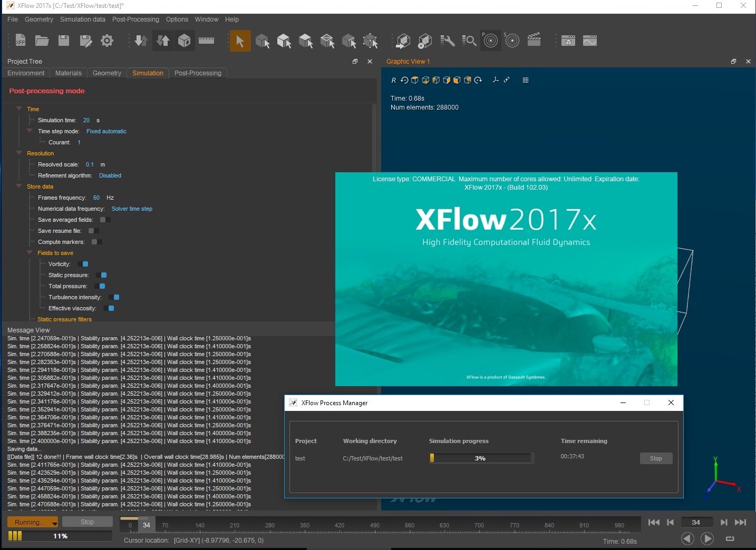The height and width of the screenshot is (550, 756).
Task: Toggle the grid icon in Graphic View
Action: point(526,80)
